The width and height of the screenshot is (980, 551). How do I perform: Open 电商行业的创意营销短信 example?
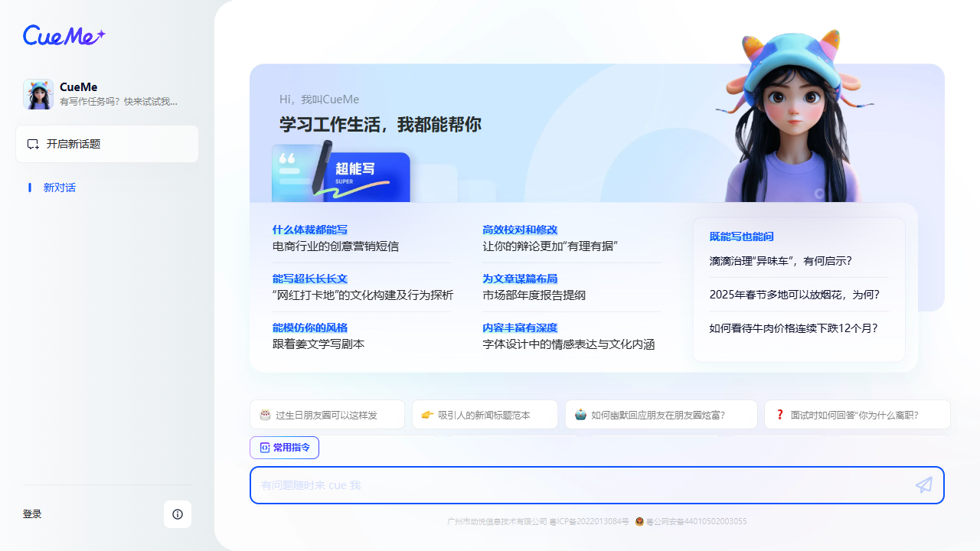pos(335,246)
